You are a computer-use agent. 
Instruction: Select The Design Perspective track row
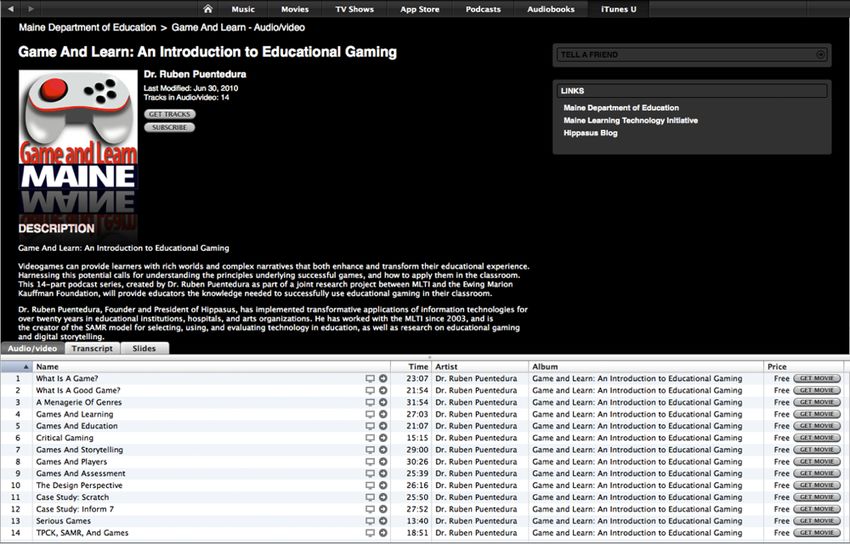pyautogui.click(x=424, y=485)
